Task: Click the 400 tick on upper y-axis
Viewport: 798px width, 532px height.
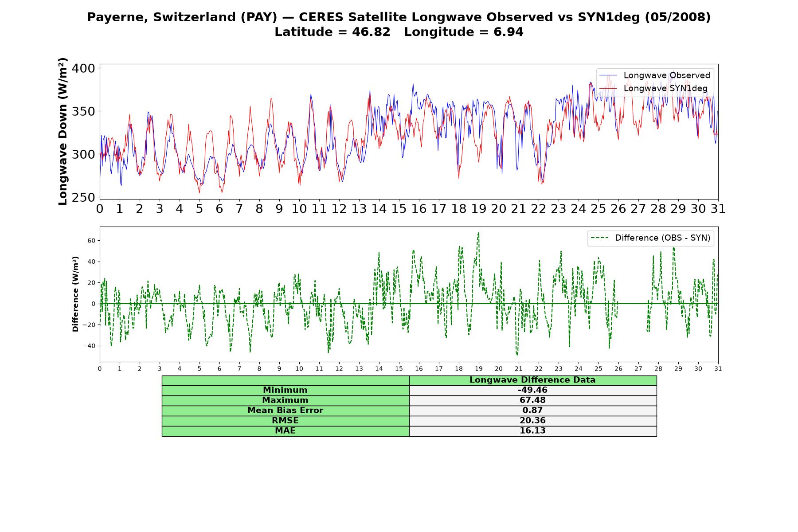Action: click(x=85, y=68)
